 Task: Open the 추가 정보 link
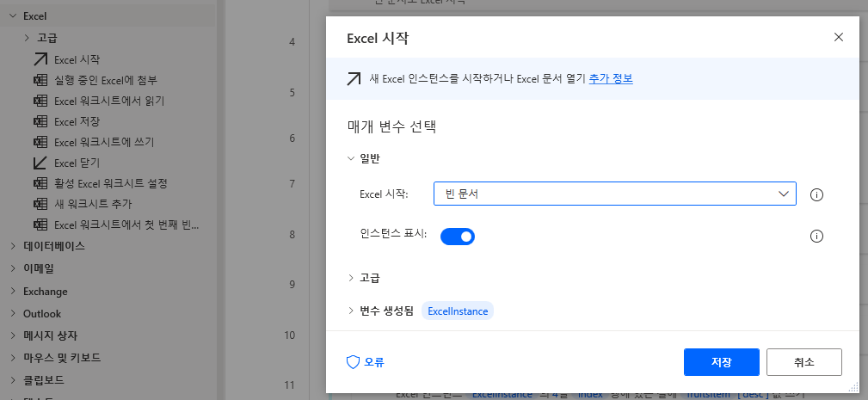611,78
